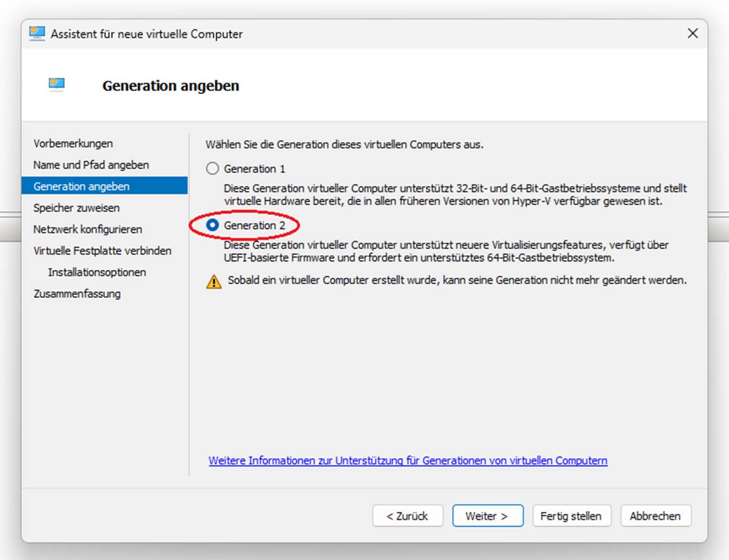
Task: Click the Fertig stellen button
Action: tap(571, 516)
